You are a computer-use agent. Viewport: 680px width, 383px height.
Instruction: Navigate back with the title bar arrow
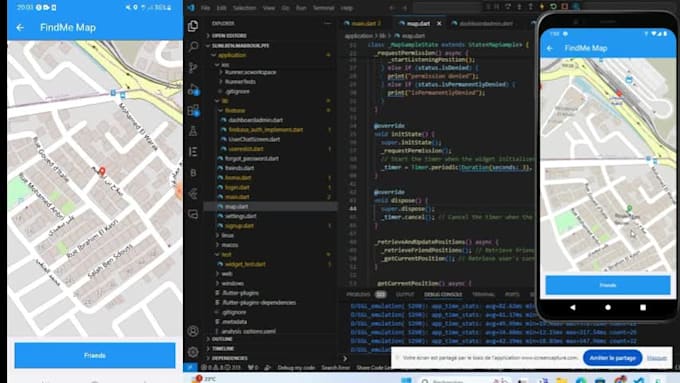click(392, 8)
